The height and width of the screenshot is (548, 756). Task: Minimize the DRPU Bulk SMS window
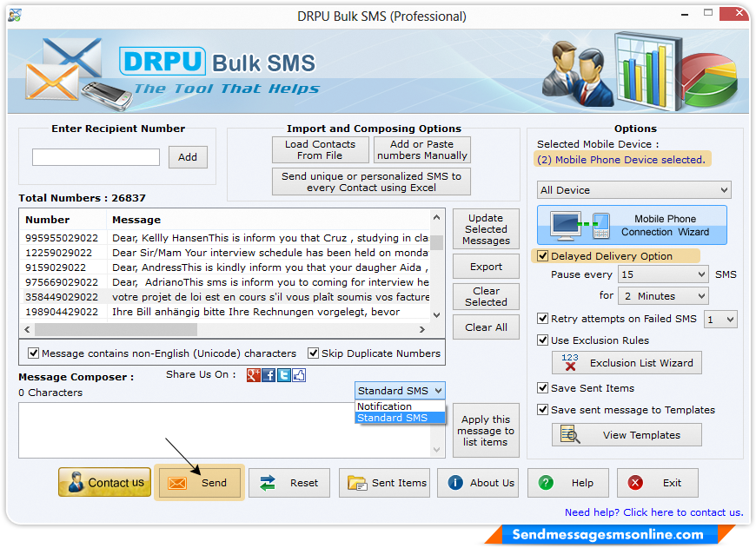tap(685, 15)
